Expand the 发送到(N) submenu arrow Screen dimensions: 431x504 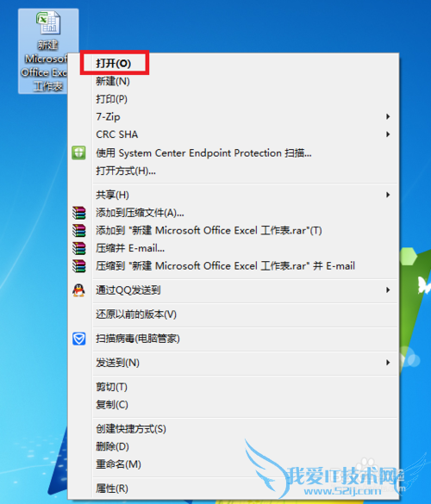pyautogui.click(x=388, y=363)
